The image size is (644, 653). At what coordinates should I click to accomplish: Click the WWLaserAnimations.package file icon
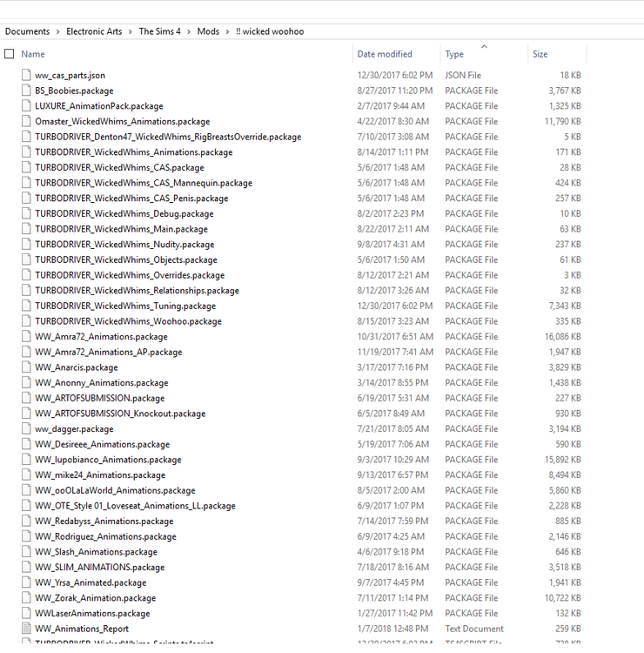[x=26, y=613]
